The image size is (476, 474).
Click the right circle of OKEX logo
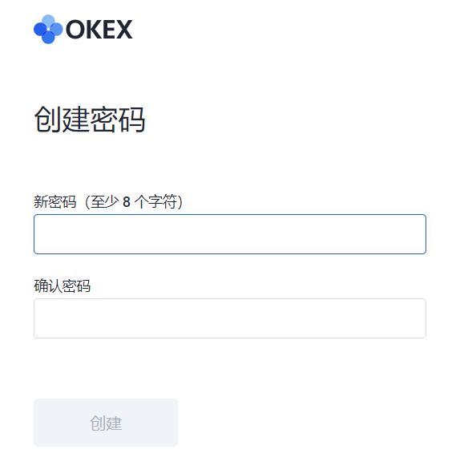click(x=56, y=30)
